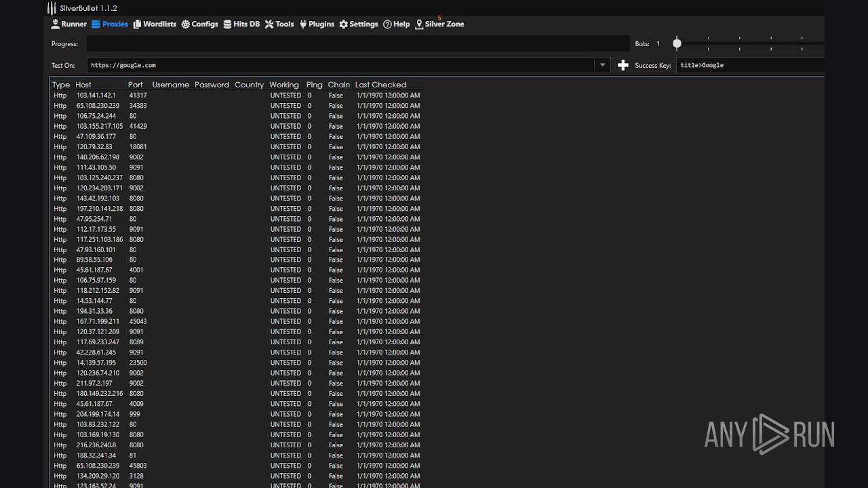868x488 pixels.
Task: Sort by the Last Checked column header
Action: (380, 85)
